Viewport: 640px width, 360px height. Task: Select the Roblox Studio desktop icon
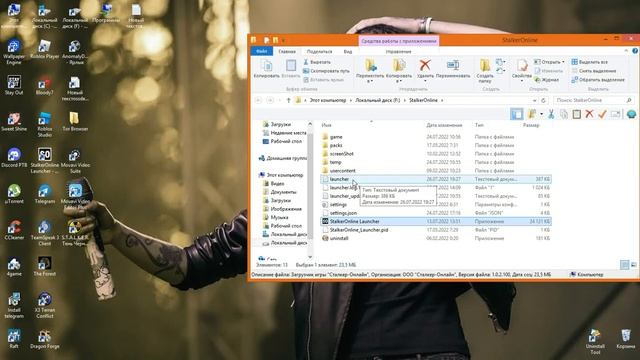tap(44, 124)
